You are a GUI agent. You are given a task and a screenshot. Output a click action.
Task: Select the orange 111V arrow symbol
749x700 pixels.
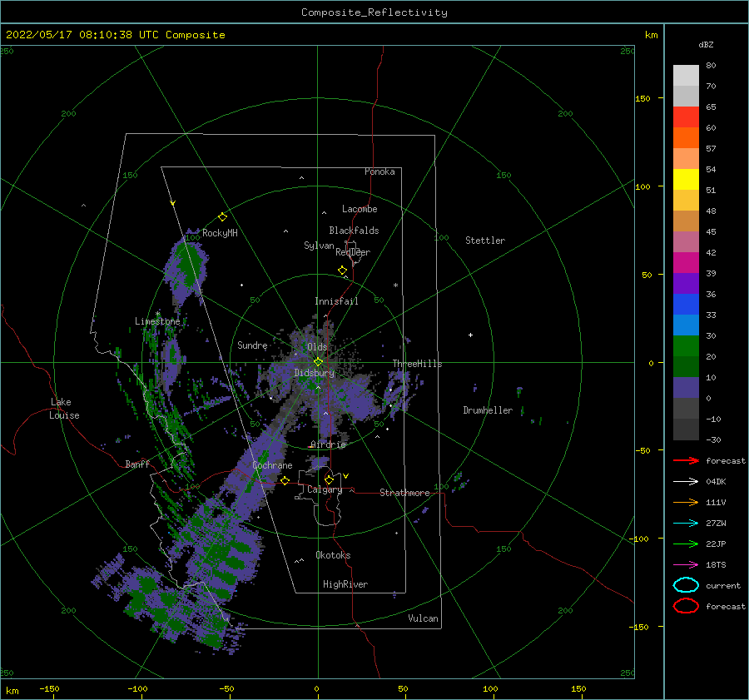686,502
